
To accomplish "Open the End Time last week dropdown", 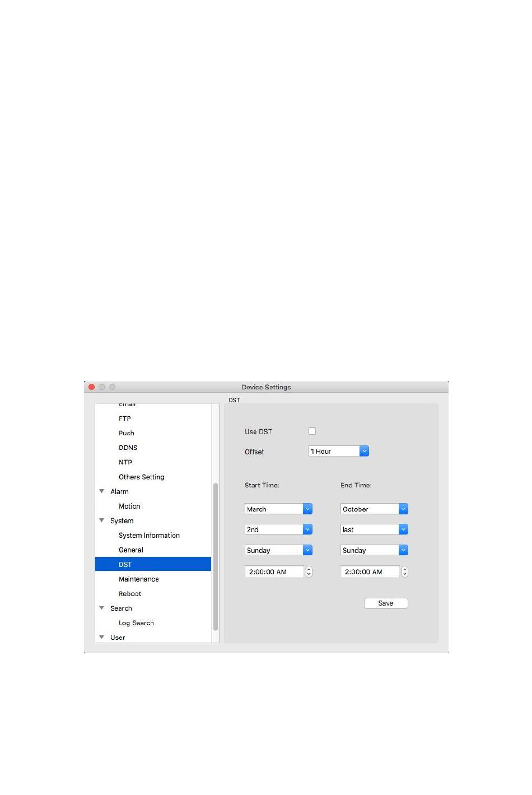I will 374,529.
